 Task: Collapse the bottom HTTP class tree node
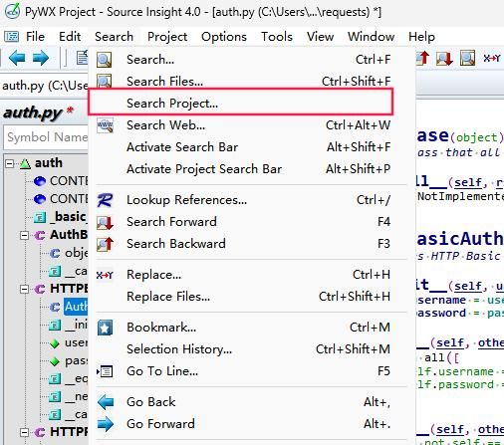click(24, 432)
